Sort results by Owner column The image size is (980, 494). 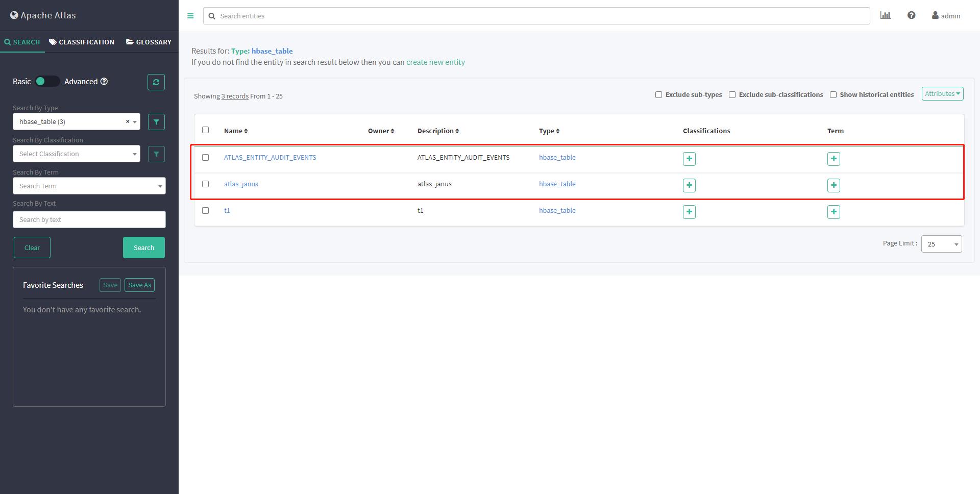click(381, 131)
